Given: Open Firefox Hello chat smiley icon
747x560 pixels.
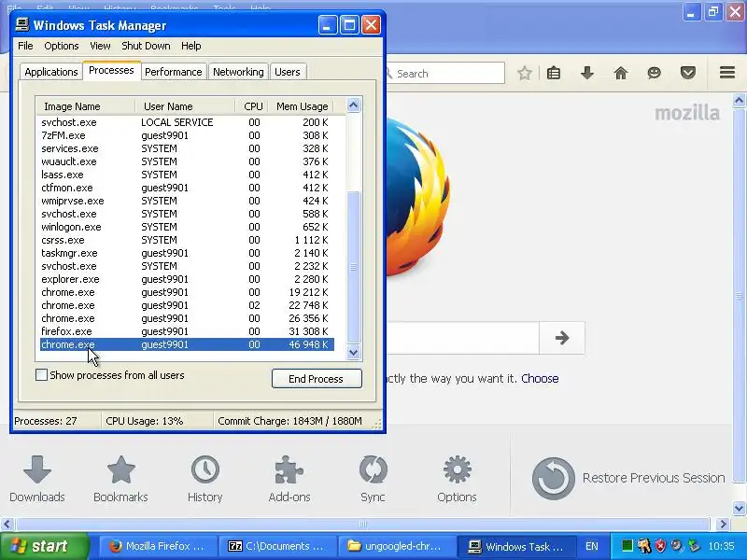Looking at the screenshot, I should coord(655,74).
